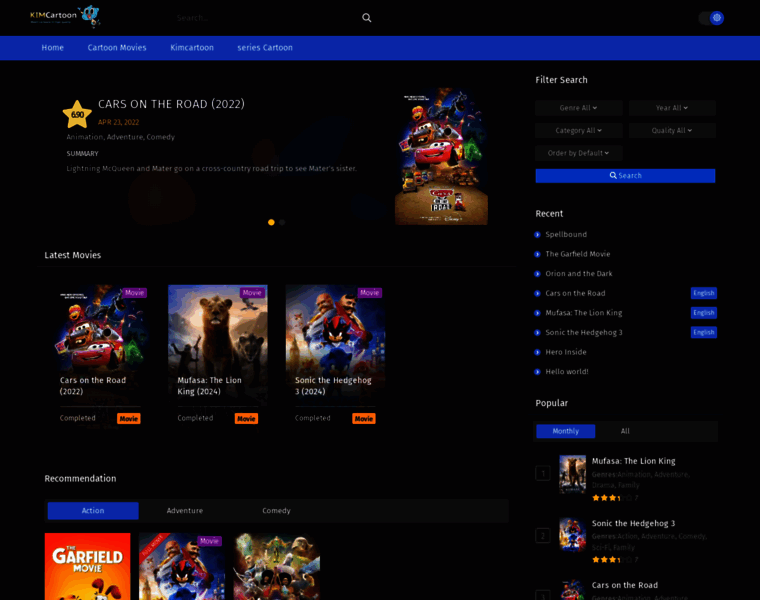Open Sonic the Hedgehog 3 popular title
The image size is (760, 600).
[633, 523]
